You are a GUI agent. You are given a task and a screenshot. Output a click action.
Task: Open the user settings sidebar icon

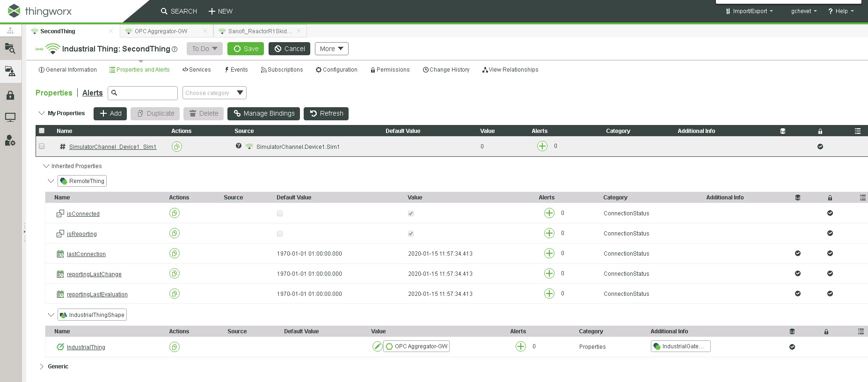[10, 140]
